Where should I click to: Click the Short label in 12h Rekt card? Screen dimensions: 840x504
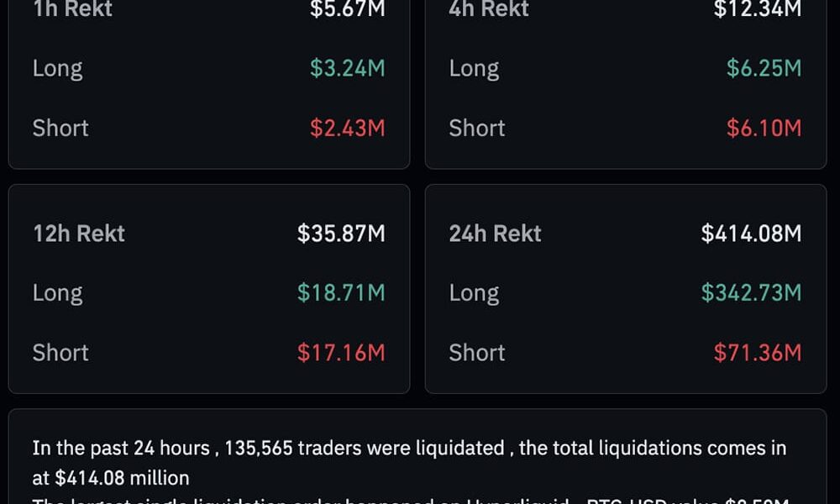click(60, 352)
